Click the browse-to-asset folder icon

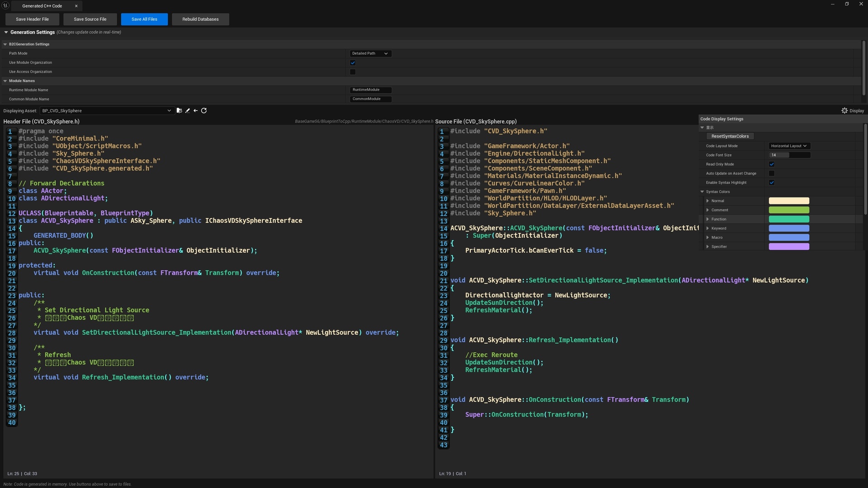179,110
